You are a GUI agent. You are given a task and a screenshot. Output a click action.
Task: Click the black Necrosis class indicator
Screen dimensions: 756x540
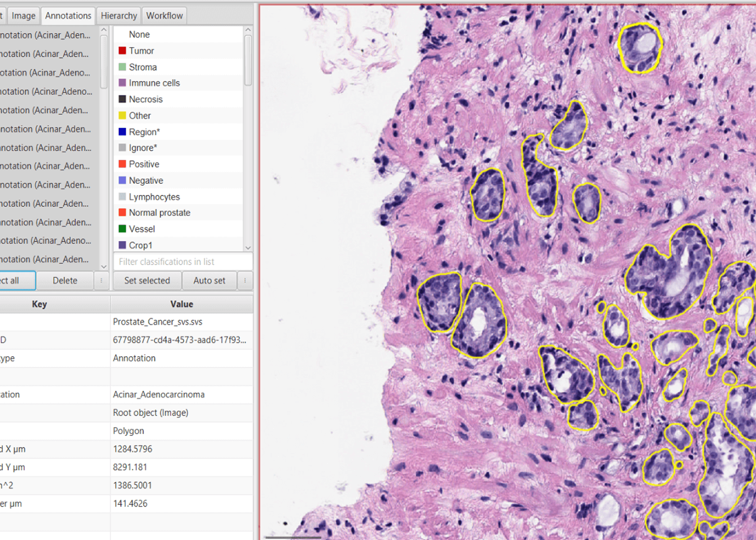tap(122, 99)
